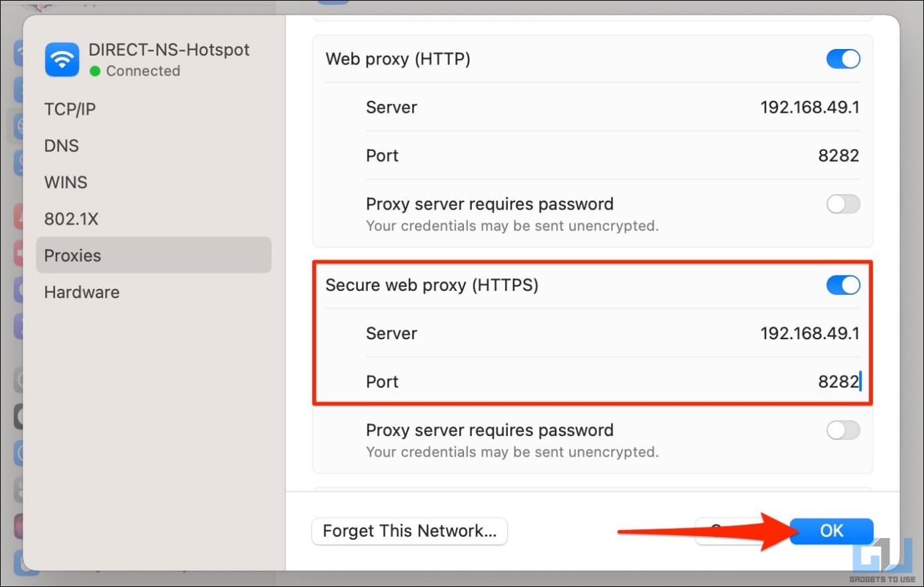924x587 pixels.
Task: Click Forget This Network button
Action: tap(410, 531)
